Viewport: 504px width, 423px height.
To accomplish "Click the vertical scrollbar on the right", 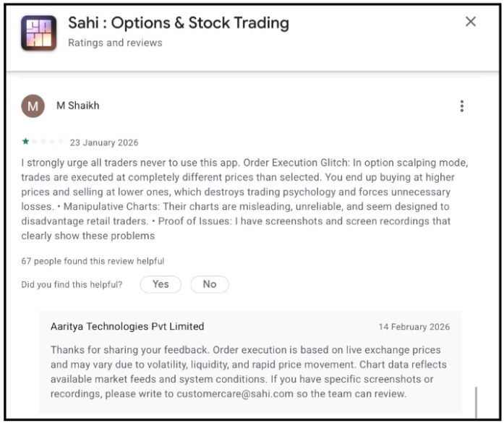I will pyautogui.click(x=476, y=401).
